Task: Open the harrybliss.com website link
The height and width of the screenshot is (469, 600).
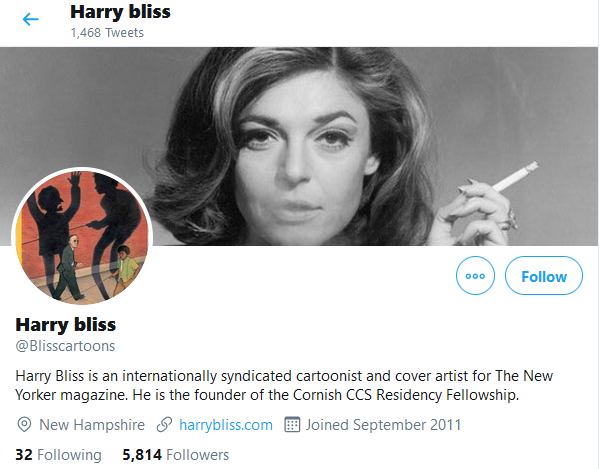Action: (225, 425)
